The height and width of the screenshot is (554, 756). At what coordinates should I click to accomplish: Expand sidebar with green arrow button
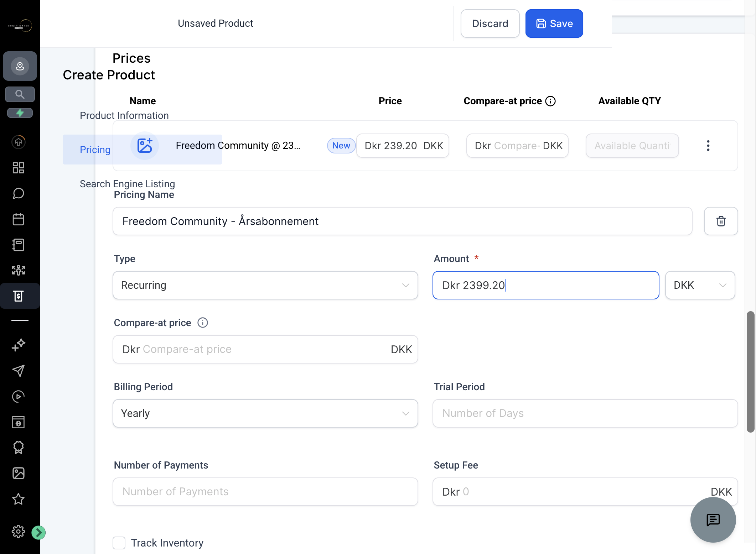point(38,533)
